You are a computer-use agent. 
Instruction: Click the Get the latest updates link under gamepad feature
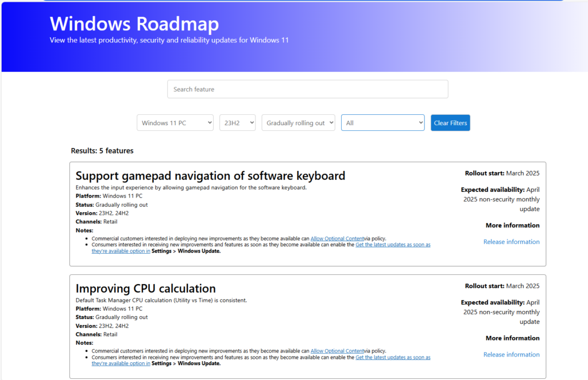pos(393,244)
